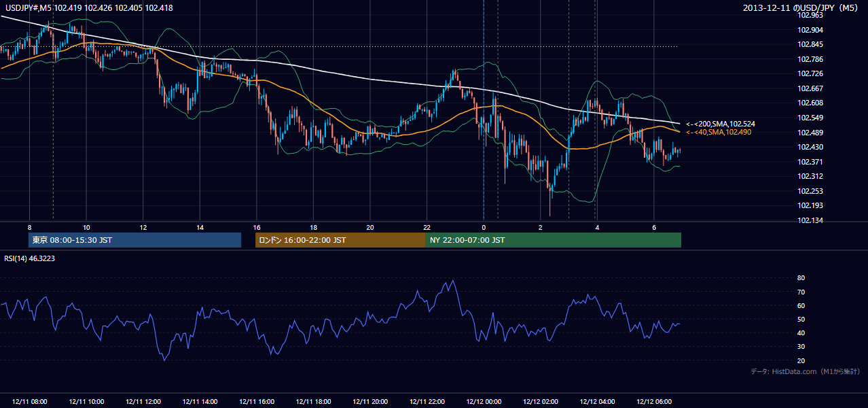Click price axis label 102.253
Viewport: 868px width, 408px height.
pyautogui.click(x=810, y=191)
